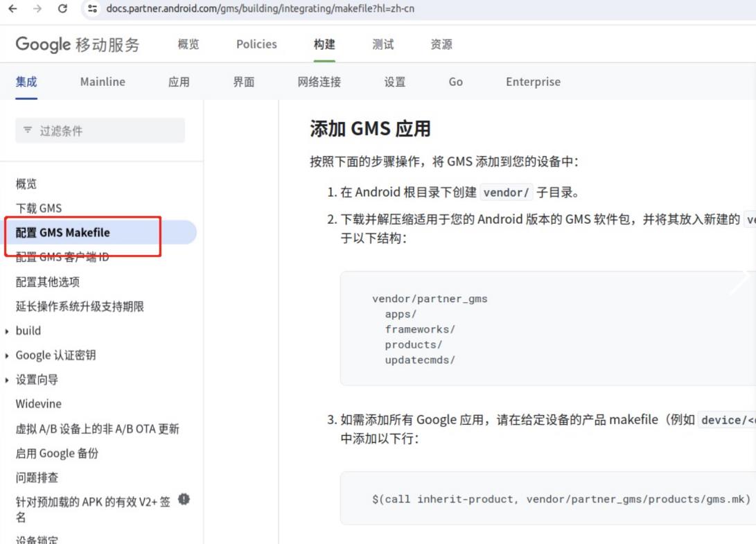Viewport: 756px width, 544px height.
Task: Open 概览 in the left sidebar
Action: [x=26, y=184]
